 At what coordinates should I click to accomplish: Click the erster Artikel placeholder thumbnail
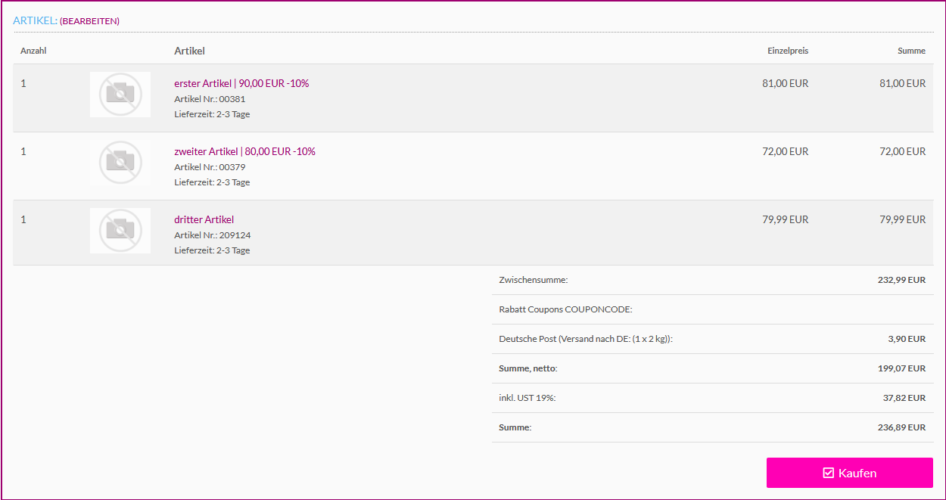[x=120, y=94]
